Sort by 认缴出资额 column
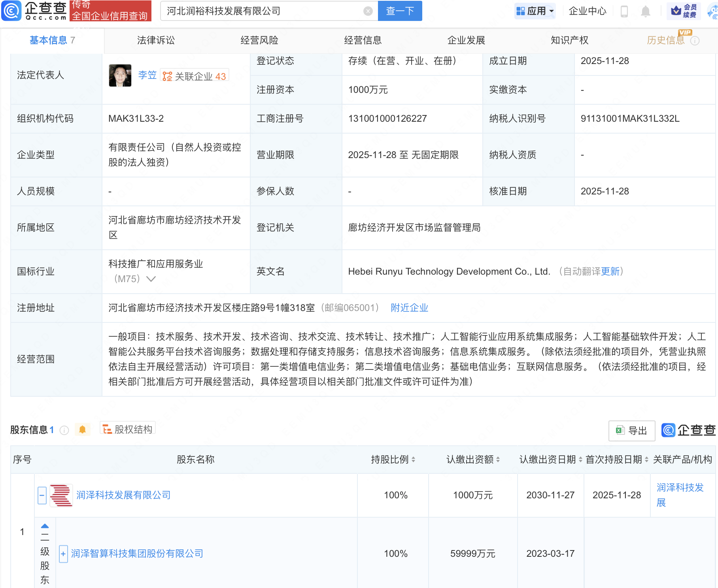The width and height of the screenshot is (718, 588). pos(498,460)
